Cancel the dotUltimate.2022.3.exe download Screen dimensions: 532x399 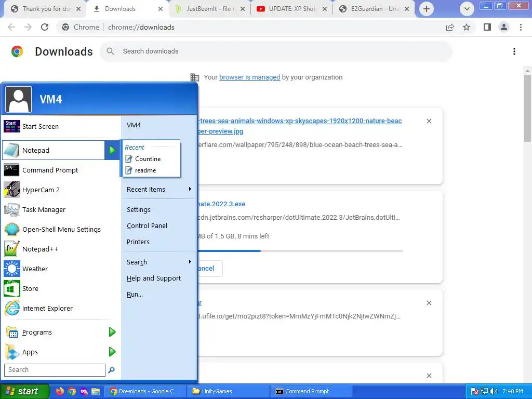[210, 269]
